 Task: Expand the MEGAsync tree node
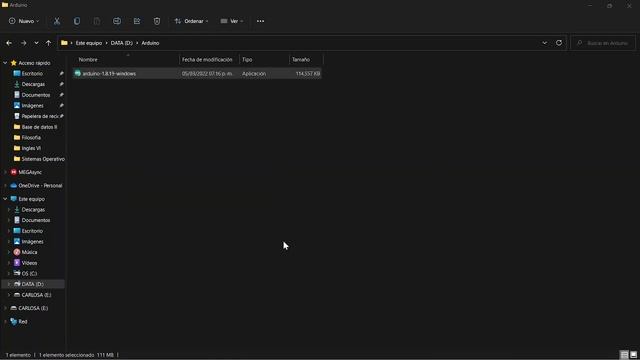(5, 172)
